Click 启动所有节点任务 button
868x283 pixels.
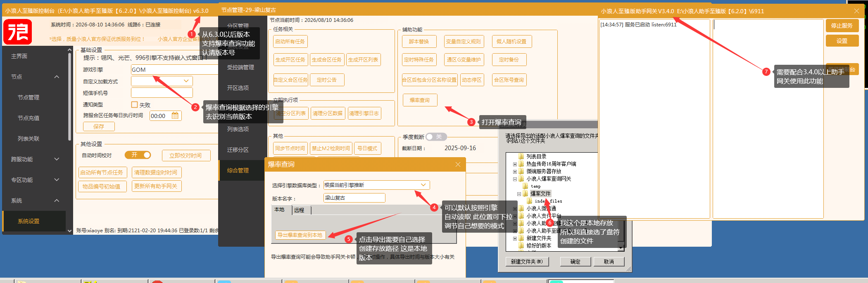102,172
